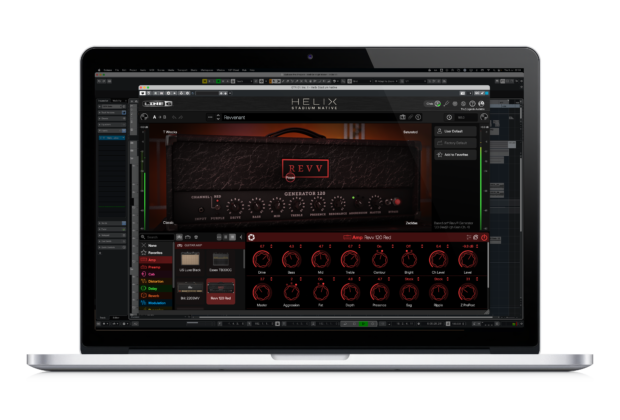Toggle the red power bypass icon for Amp block

(484, 237)
